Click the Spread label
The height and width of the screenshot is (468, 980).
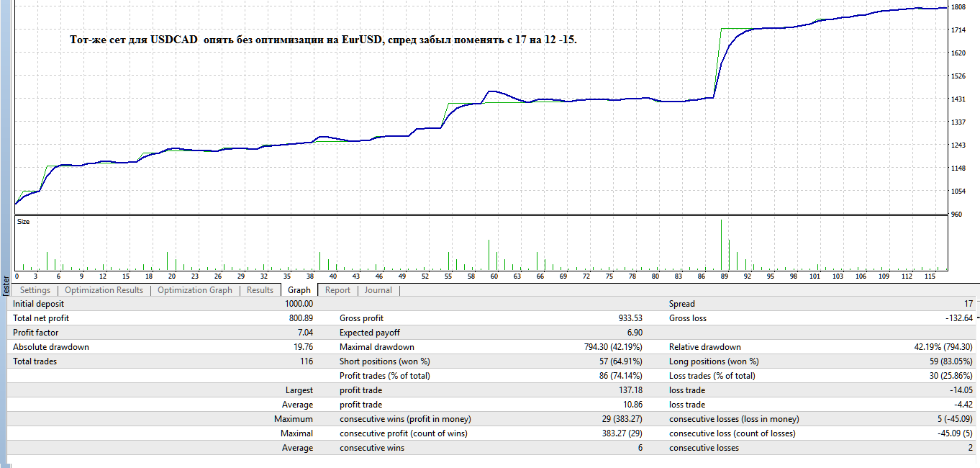[x=682, y=304]
